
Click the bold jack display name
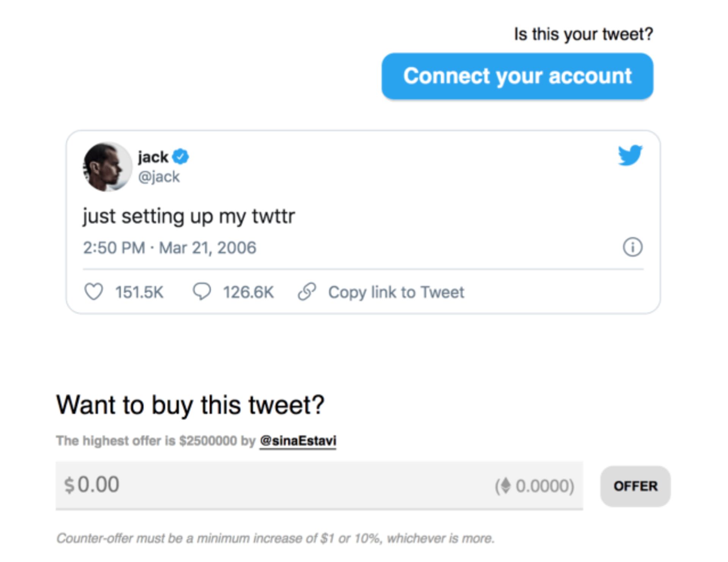[x=153, y=157]
